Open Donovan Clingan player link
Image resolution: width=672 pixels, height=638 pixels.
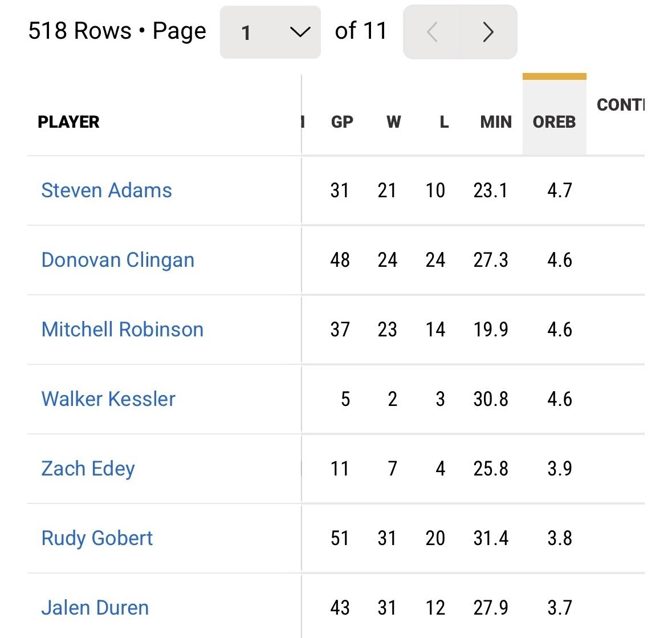118,260
